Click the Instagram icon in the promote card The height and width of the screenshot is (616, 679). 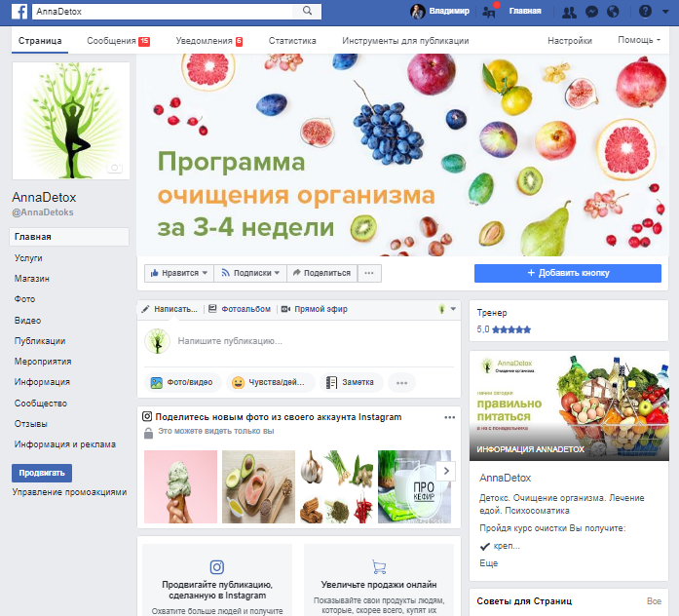tap(217, 566)
